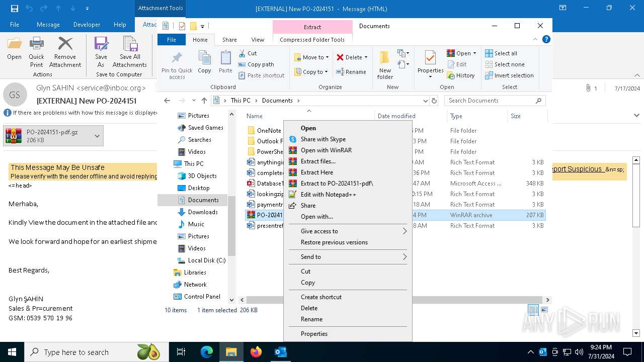Select the Compressed Folder Tools tab
This screenshot has height=362, width=644.
coord(312,40)
